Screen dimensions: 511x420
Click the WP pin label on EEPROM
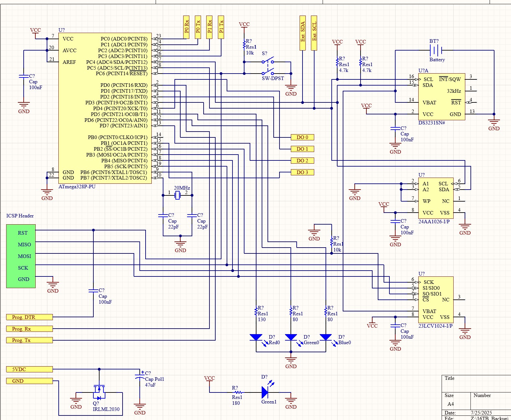[x=426, y=201]
